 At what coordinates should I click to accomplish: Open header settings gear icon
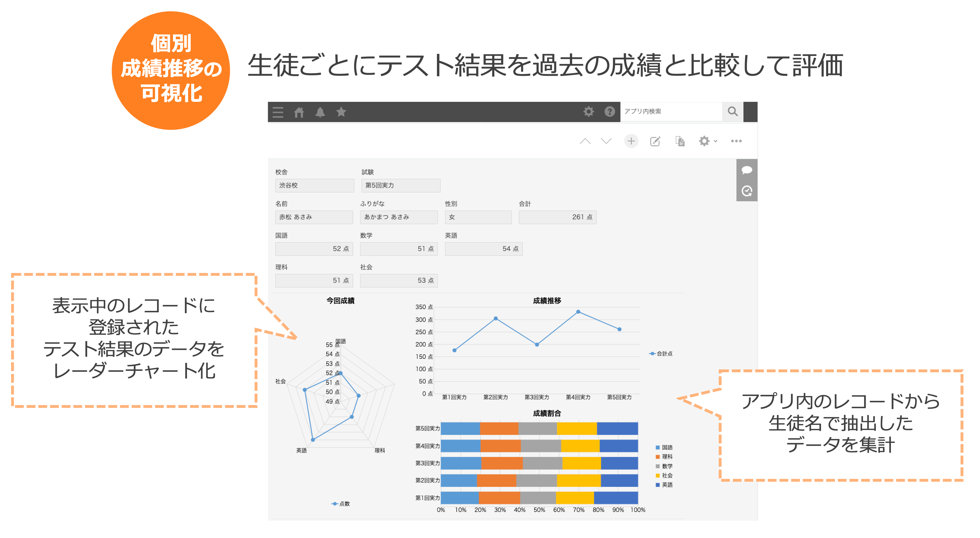(x=589, y=111)
